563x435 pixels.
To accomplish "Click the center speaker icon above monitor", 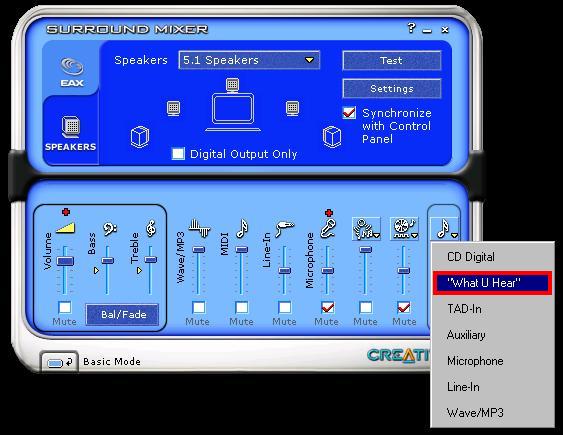I will click(232, 85).
